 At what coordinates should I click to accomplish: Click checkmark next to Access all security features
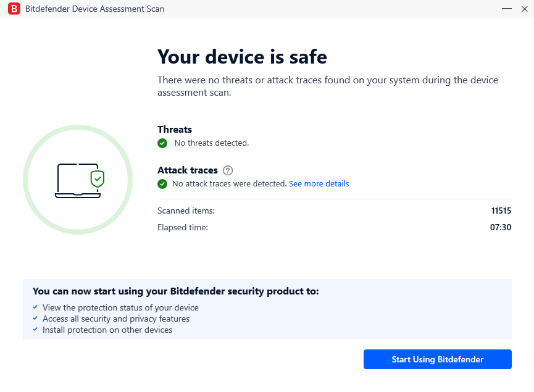(x=35, y=319)
